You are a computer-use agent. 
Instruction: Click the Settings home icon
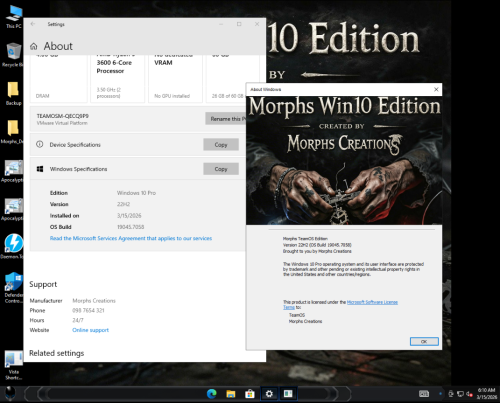tap(34, 46)
